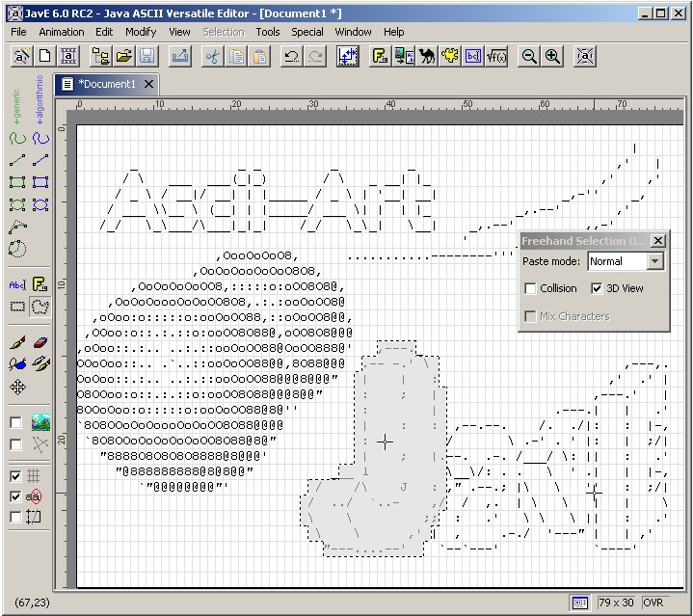The width and height of the screenshot is (693, 616).
Task: Select the paintbrush tool
Action: [17, 342]
